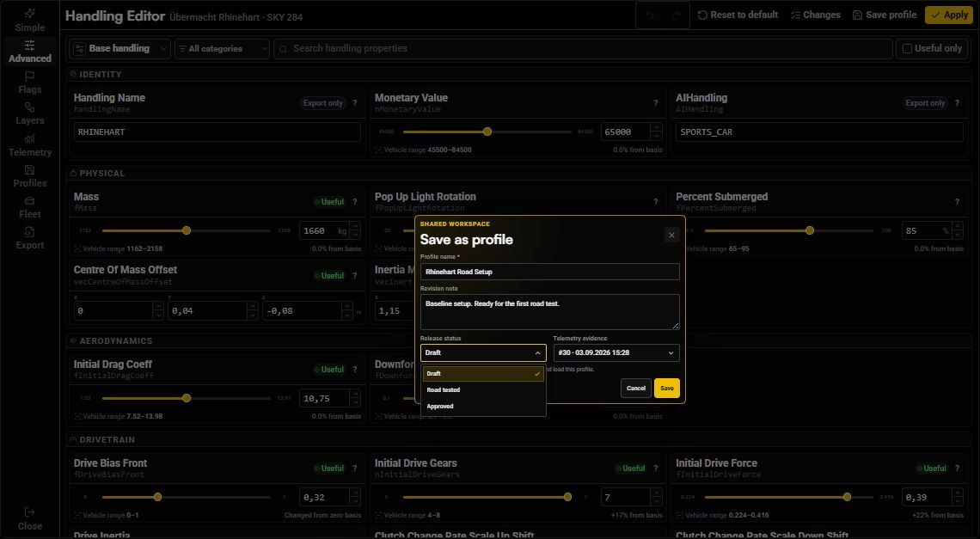
Task: Show help for Initial Drive Force
Action: click(x=957, y=469)
